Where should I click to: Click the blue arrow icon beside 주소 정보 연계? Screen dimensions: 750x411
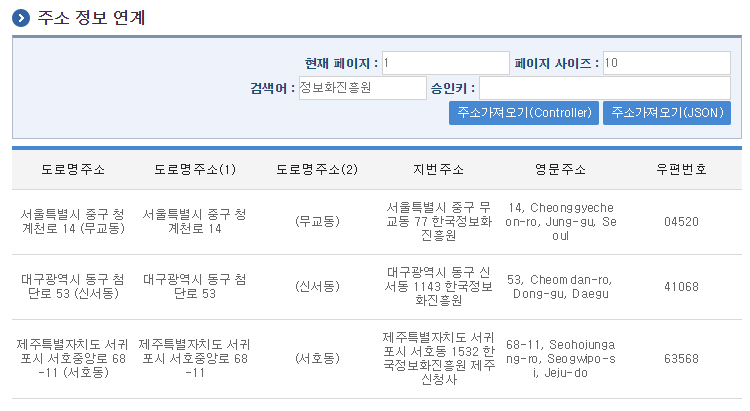pos(21,18)
